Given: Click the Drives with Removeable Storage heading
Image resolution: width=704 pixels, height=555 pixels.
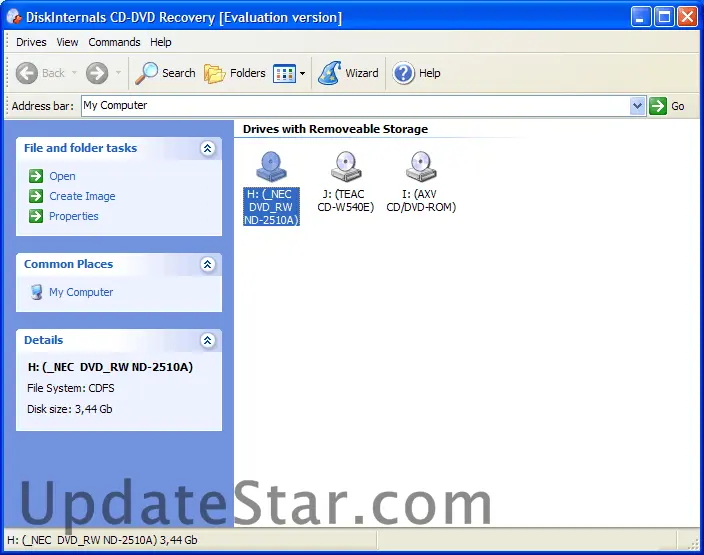Looking at the screenshot, I should coord(335,129).
